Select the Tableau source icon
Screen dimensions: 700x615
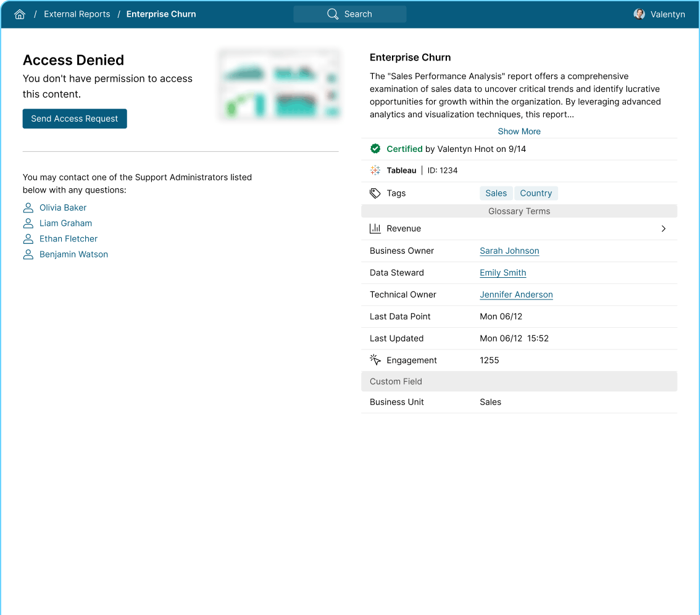point(375,170)
